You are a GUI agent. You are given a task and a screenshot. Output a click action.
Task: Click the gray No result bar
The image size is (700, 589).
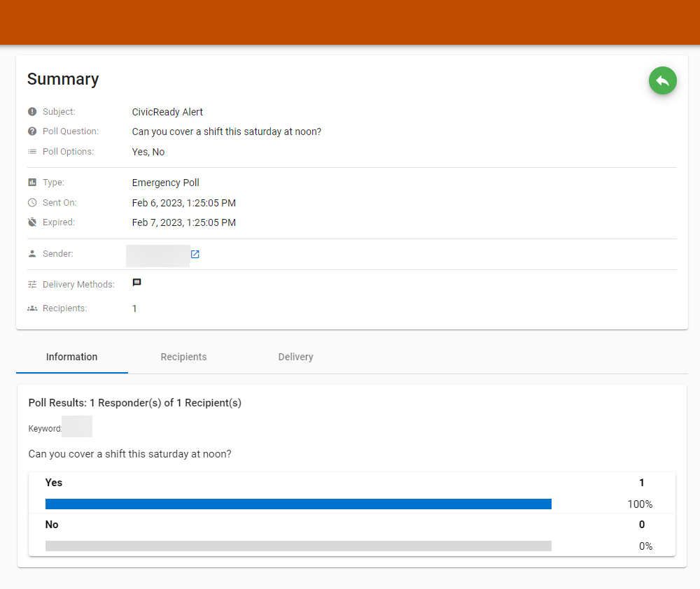point(298,546)
